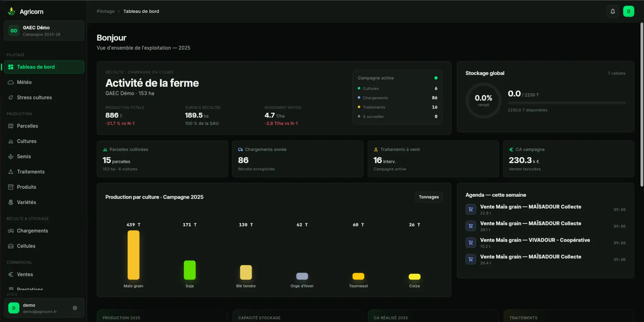Open the Parcelles section
644x322 pixels.
[x=44, y=126]
